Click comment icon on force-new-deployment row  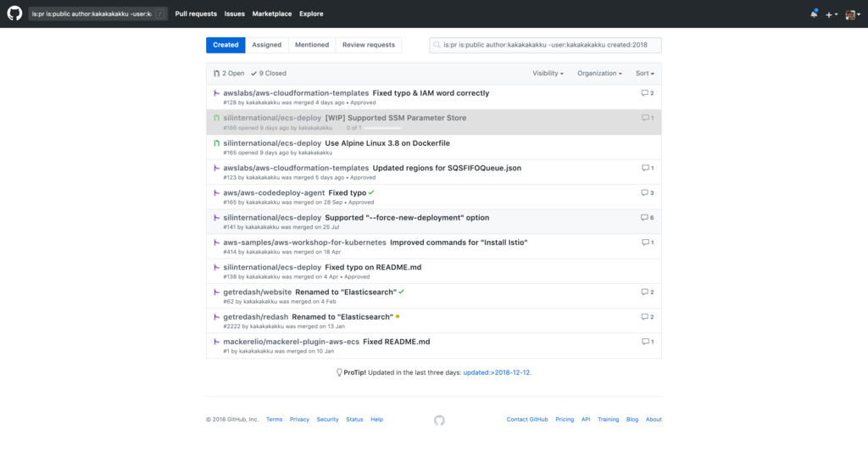point(644,218)
